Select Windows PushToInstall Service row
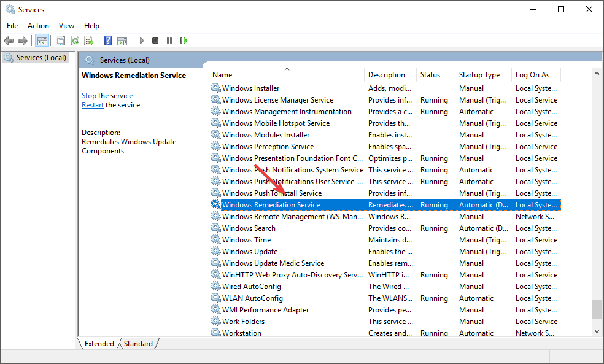Viewport: 604px width, 364px height. pyautogui.click(x=385, y=193)
